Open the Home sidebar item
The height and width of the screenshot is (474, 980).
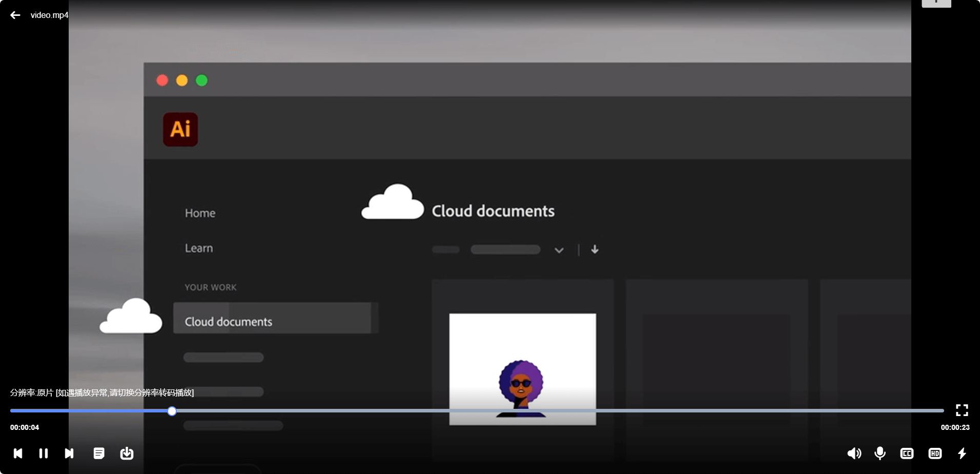200,213
